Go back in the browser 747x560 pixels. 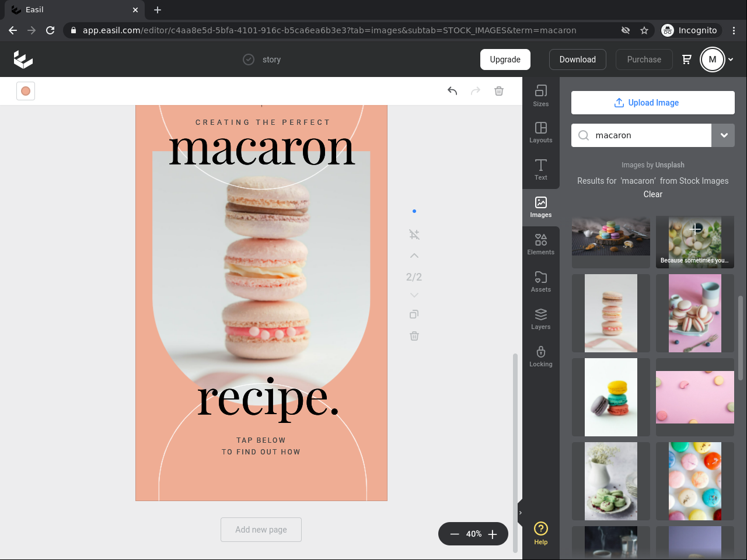(13, 30)
